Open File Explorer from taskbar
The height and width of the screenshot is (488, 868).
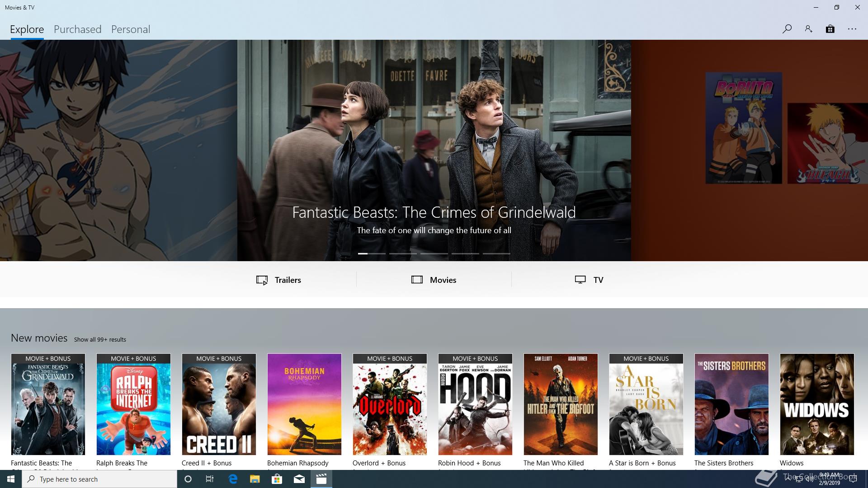tap(255, 479)
